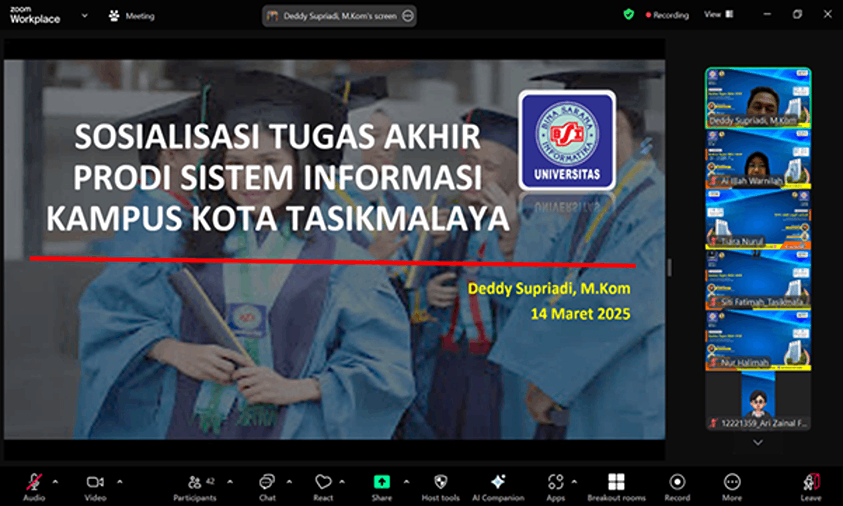Expand audio options arrow beside Audio
This screenshot has height=506, width=843.
[x=55, y=482]
